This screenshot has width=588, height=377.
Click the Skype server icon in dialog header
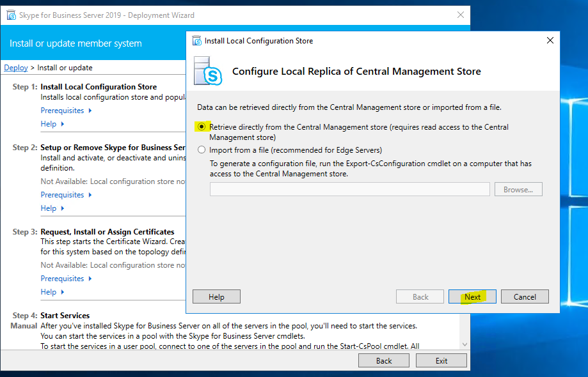(x=209, y=71)
